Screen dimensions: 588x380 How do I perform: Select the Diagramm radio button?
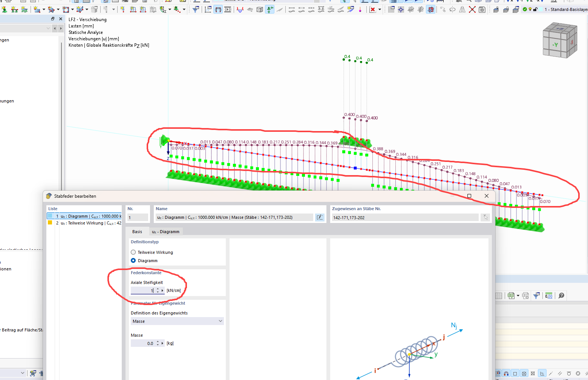(133, 261)
